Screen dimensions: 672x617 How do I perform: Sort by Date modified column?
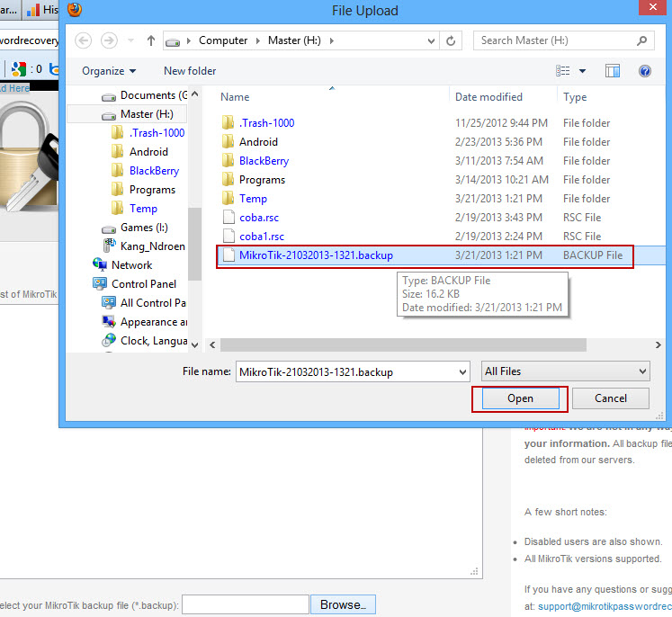point(488,97)
